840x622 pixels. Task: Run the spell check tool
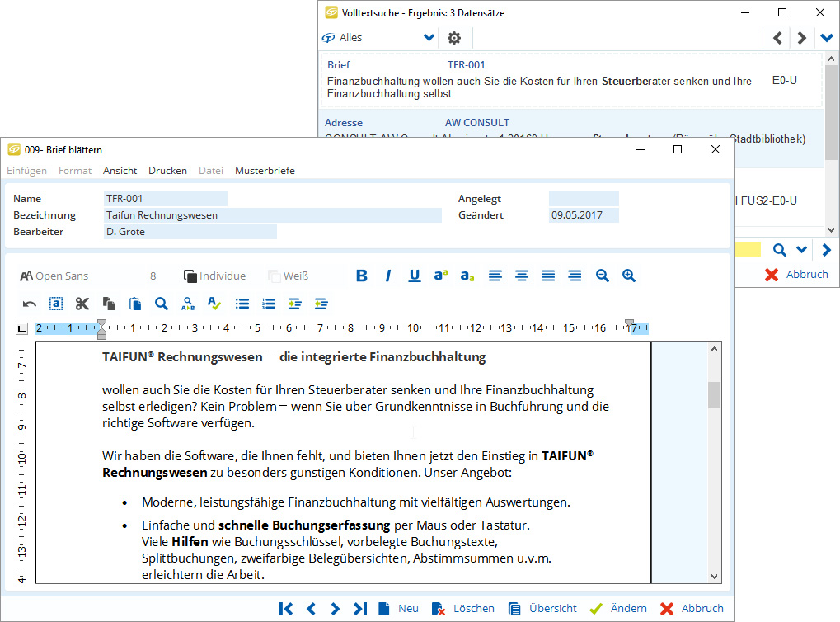click(x=214, y=304)
